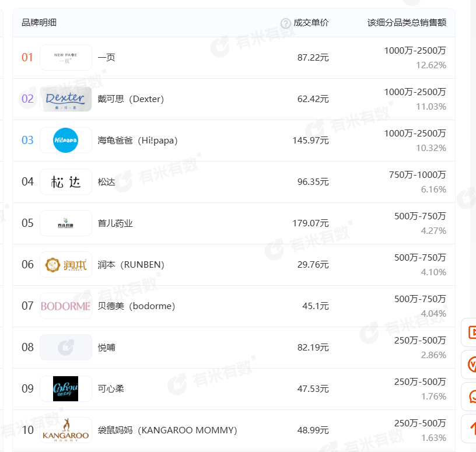
Task: Click the back-to-top arrow icon
Action: tap(473, 429)
